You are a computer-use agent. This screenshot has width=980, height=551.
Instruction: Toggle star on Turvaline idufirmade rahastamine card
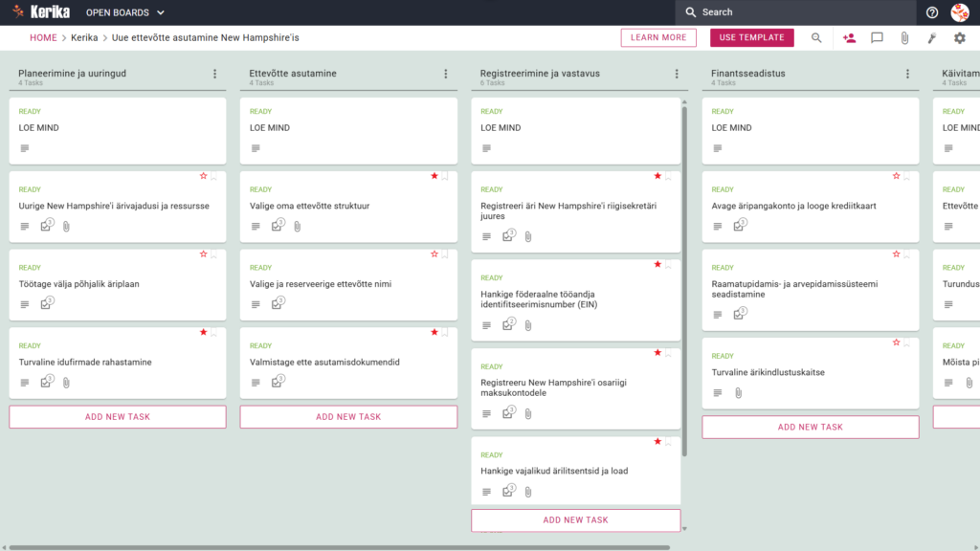[x=203, y=332]
